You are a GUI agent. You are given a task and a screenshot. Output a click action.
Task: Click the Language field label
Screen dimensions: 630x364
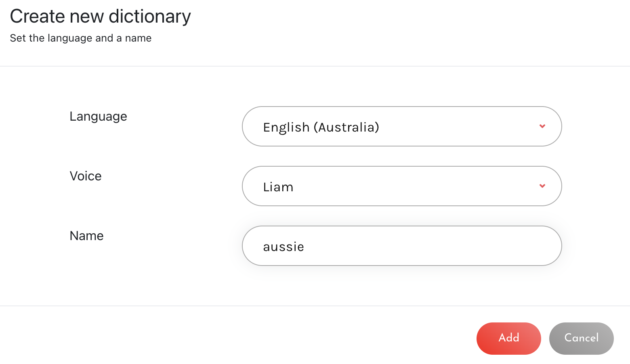(x=98, y=117)
